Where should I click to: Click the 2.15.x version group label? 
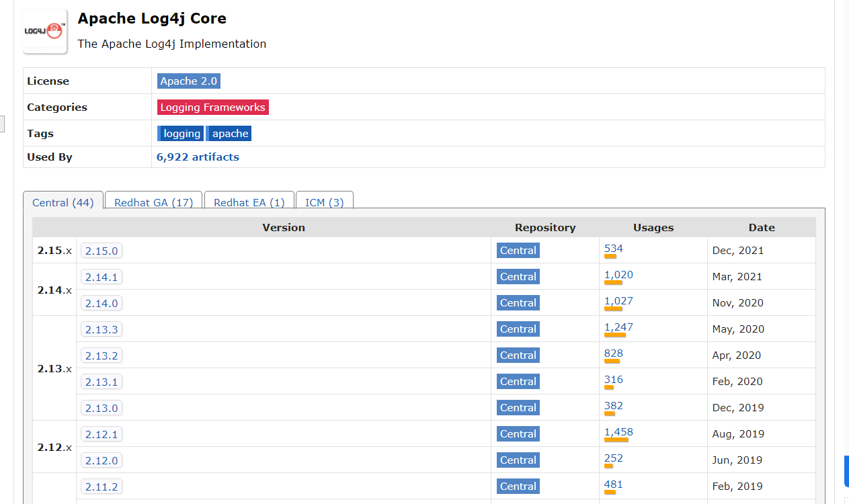(x=54, y=251)
